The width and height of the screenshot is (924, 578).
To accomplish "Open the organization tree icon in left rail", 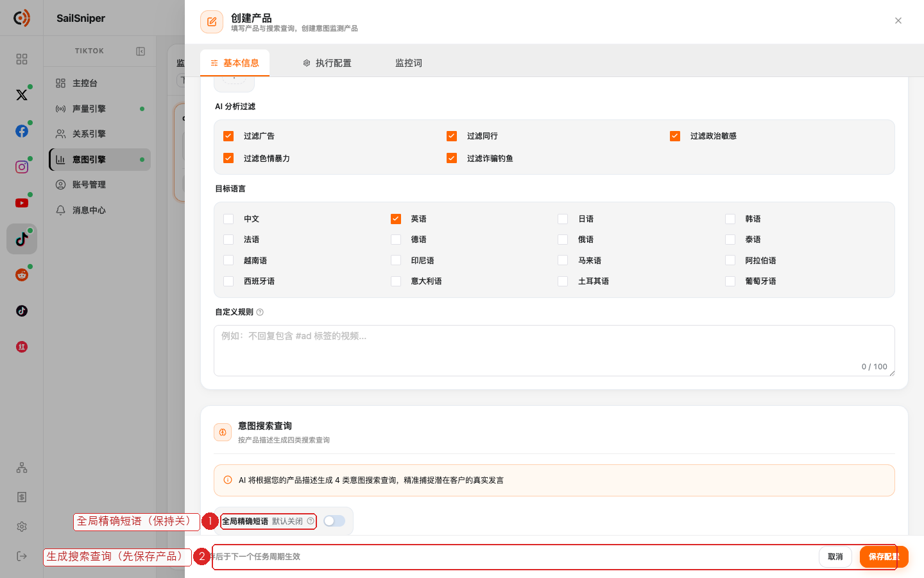I will 22,468.
